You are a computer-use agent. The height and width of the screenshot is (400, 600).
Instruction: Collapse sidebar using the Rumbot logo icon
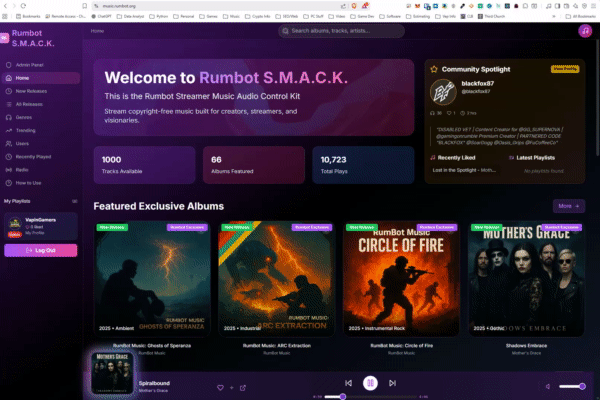[x=5, y=37]
